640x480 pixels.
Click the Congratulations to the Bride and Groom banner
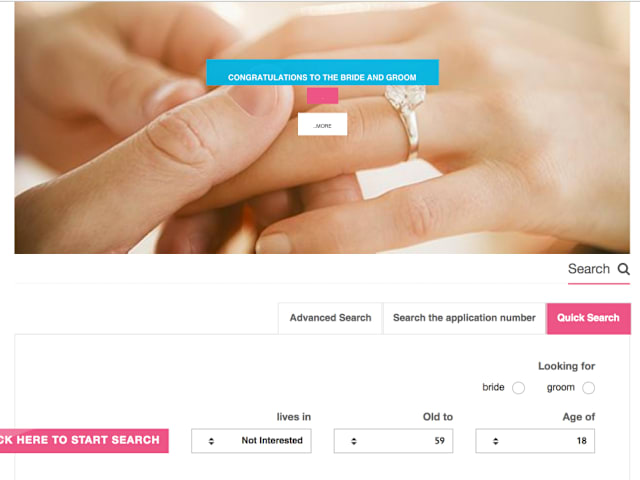coord(322,72)
